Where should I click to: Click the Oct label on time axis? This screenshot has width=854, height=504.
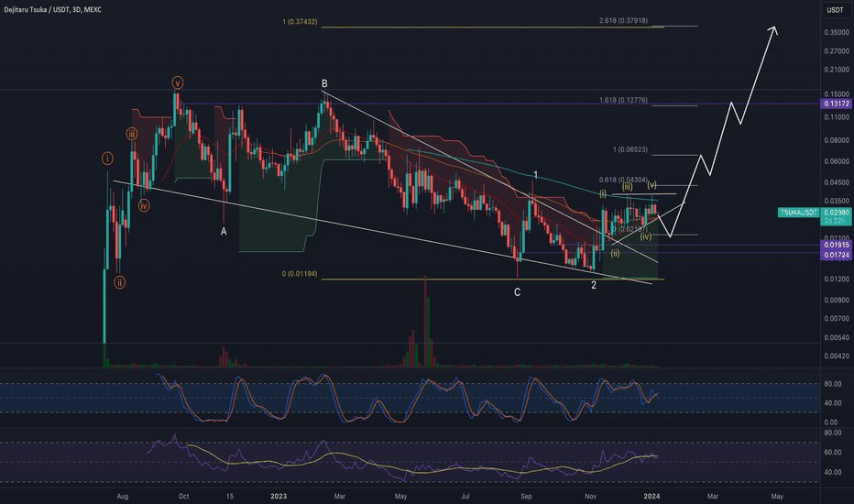pyautogui.click(x=183, y=497)
